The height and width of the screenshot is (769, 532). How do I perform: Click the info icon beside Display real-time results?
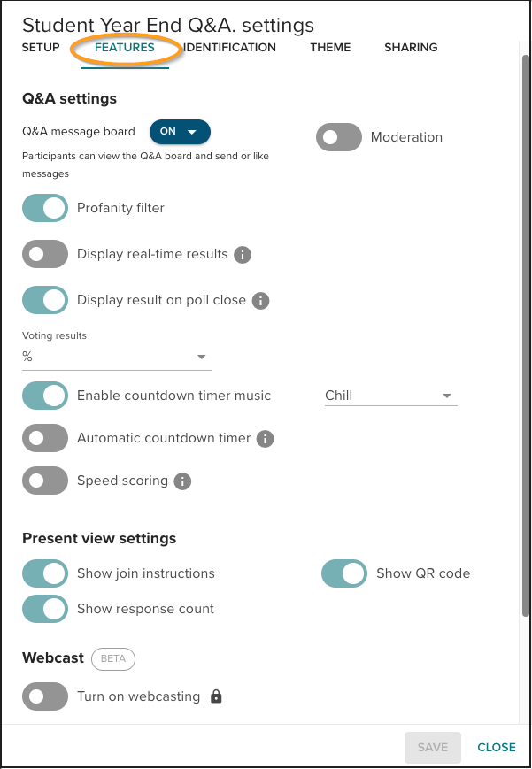pos(243,254)
